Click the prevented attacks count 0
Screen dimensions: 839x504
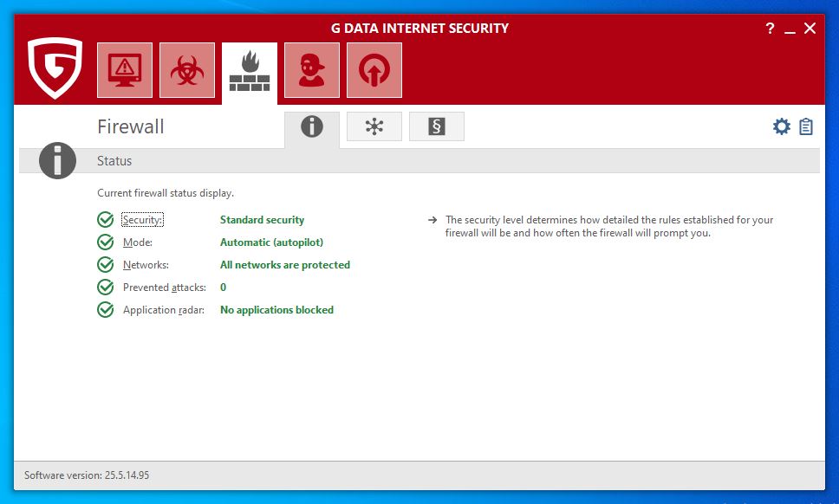pyautogui.click(x=223, y=287)
